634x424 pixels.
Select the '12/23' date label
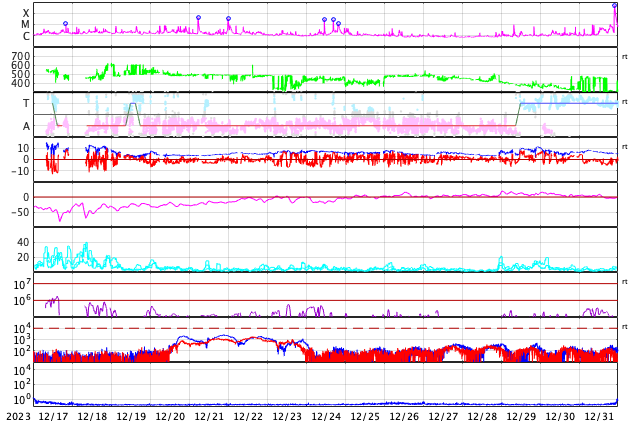pyautogui.click(x=287, y=417)
